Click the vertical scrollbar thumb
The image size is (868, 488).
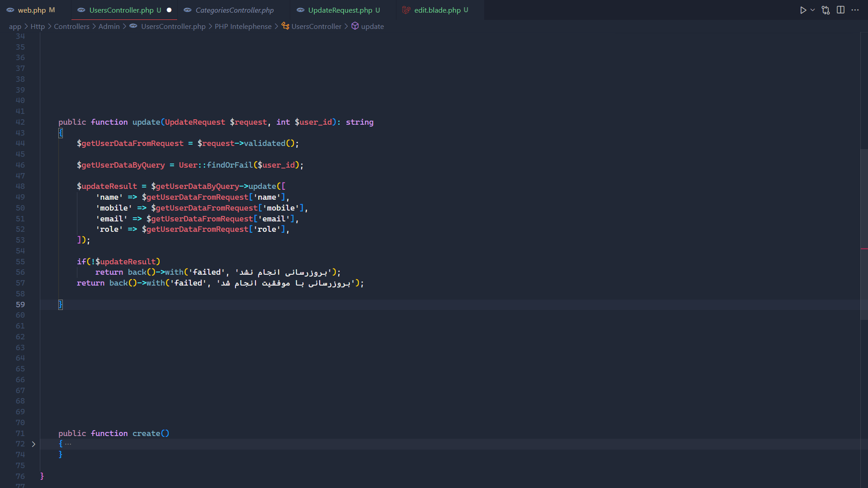[864, 235]
